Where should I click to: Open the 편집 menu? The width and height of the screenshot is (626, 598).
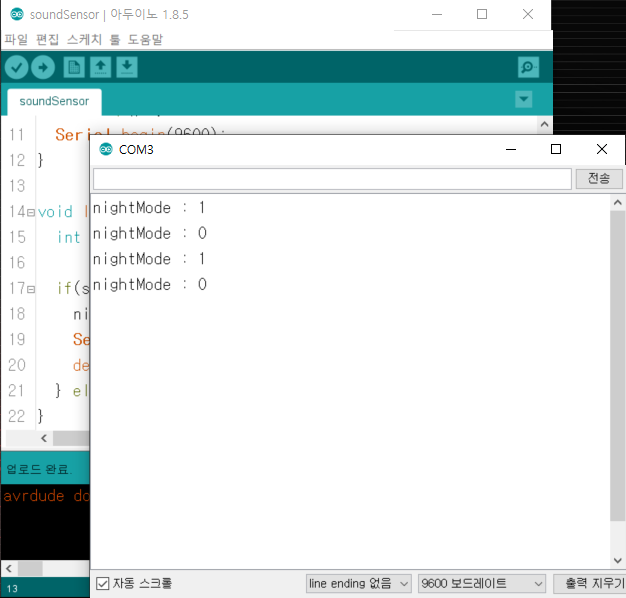click(x=47, y=40)
